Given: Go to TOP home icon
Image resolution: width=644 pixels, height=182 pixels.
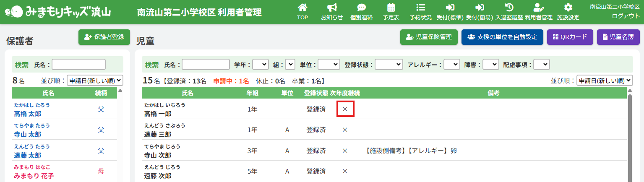Looking at the screenshot, I should click(302, 8).
